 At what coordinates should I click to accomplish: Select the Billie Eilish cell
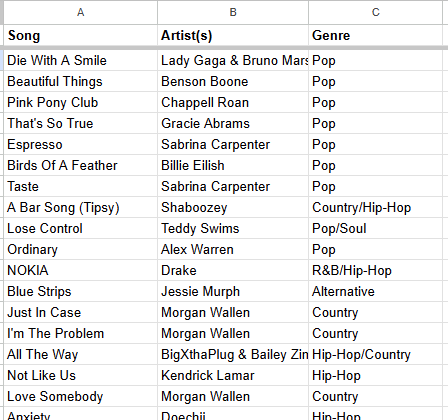(233, 165)
